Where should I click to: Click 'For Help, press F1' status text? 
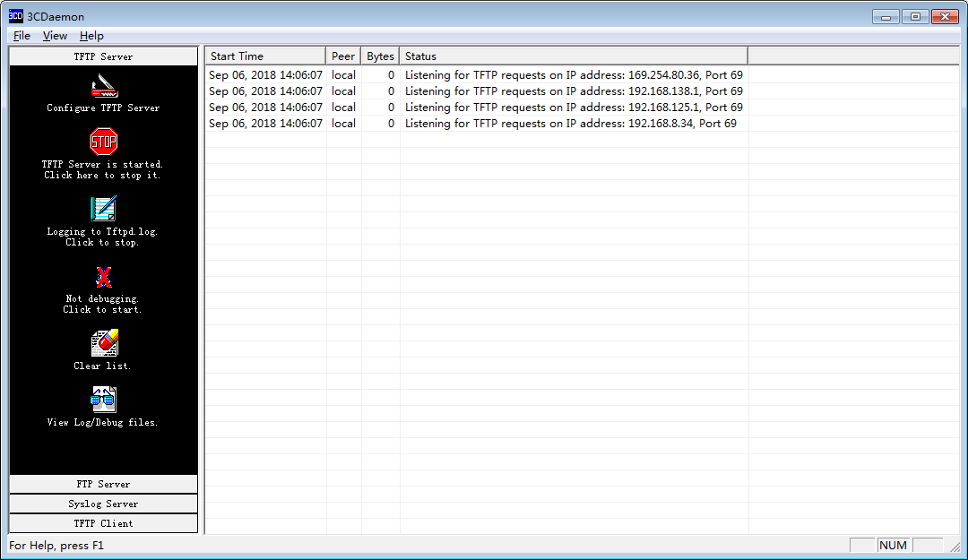click(56, 546)
